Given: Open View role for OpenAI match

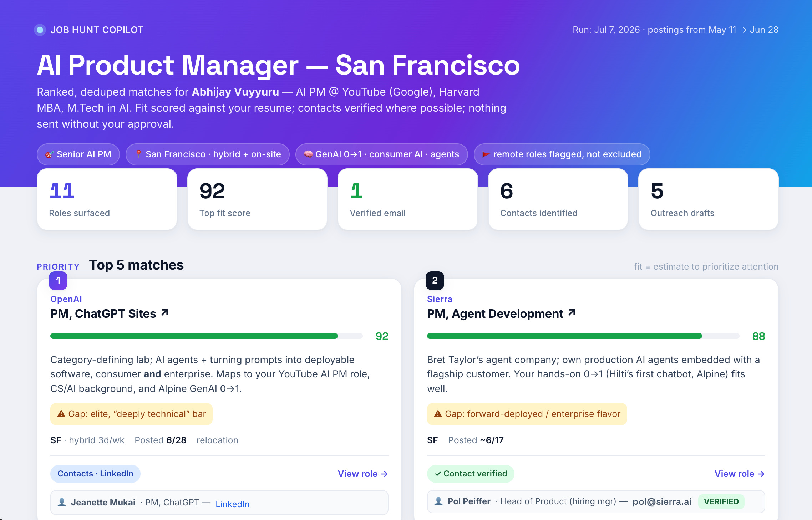Looking at the screenshot, I should (363, 474).
